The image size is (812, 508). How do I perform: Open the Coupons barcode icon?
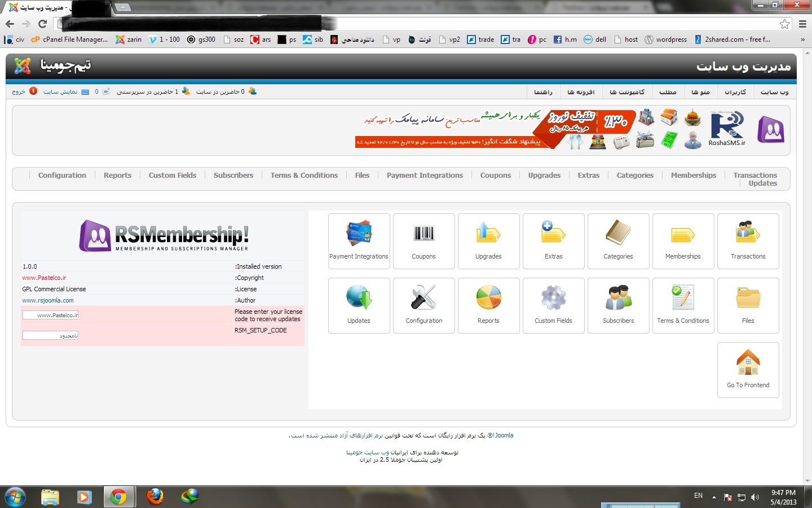(423, 240)
